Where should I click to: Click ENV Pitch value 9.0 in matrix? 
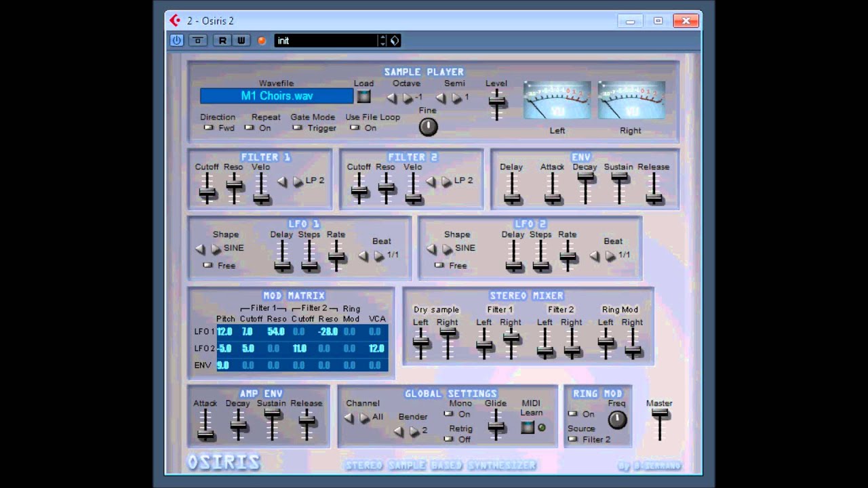coord(223,365)
